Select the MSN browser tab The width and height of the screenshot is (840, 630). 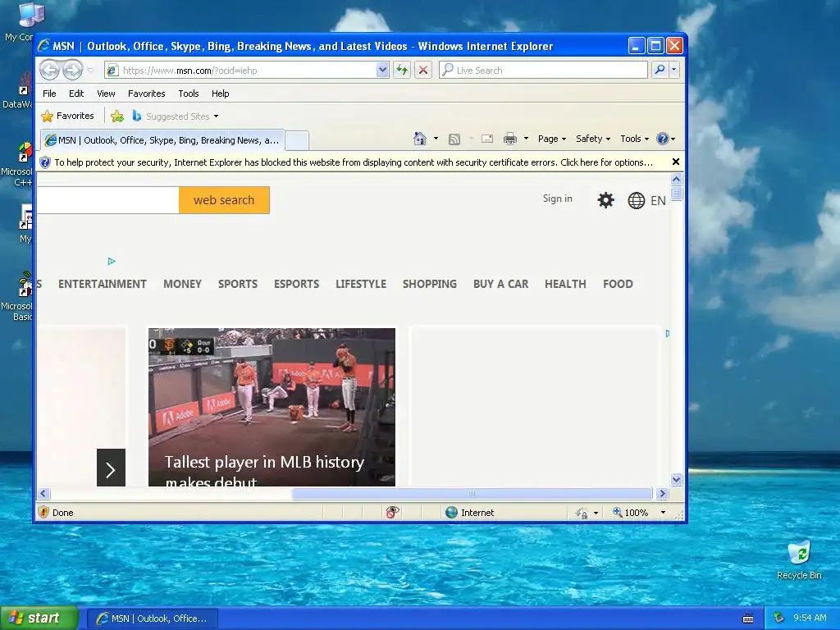[x=162, y=140]
